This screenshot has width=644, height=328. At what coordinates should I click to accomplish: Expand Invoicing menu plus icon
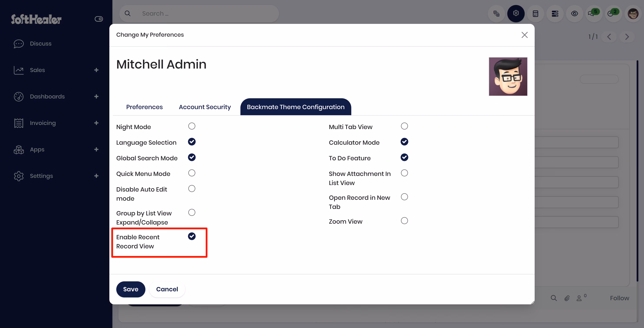pyautogui.click(x=96, y=123)
